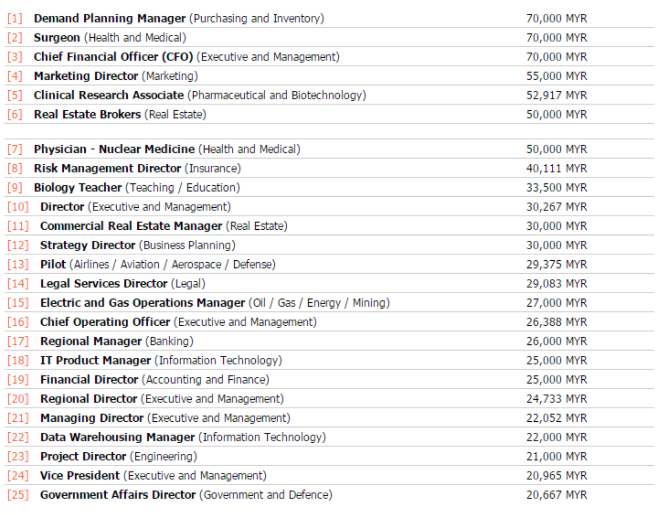
Task: Open Physician - Nuclear Medicine entry
Action: pyautogui.click(x=114, y=149)
